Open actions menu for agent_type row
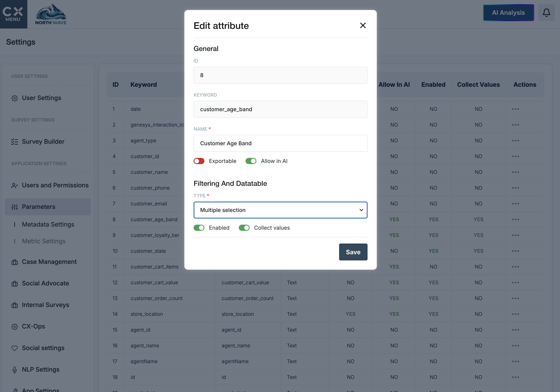The width and height of the screenshot is (560, 392). point(515,141)
